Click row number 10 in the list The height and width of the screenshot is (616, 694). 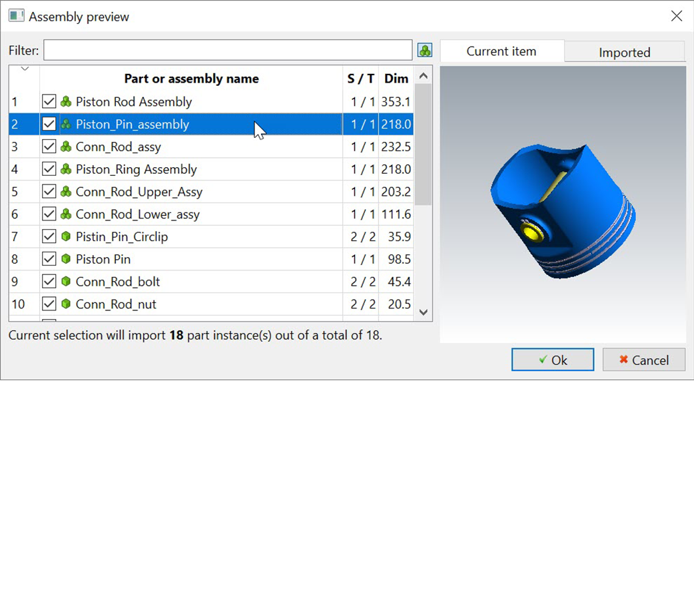tap(18, 304)
